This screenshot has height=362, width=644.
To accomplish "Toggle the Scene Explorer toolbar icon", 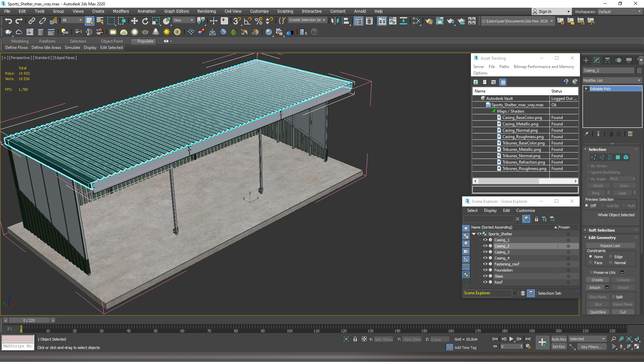I will [x=359, y=21].
